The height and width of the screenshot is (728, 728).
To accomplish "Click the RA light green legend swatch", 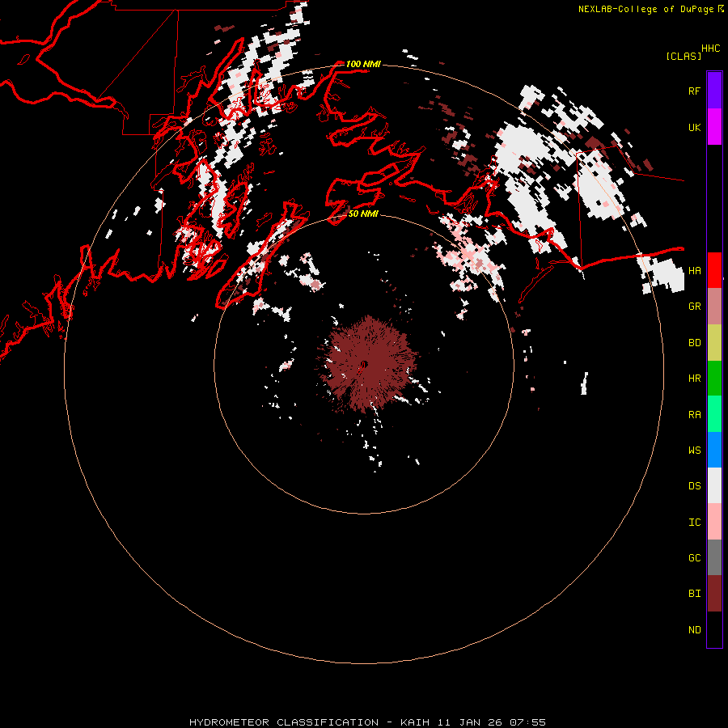I will pyautogui.click(x=714, y=414).
